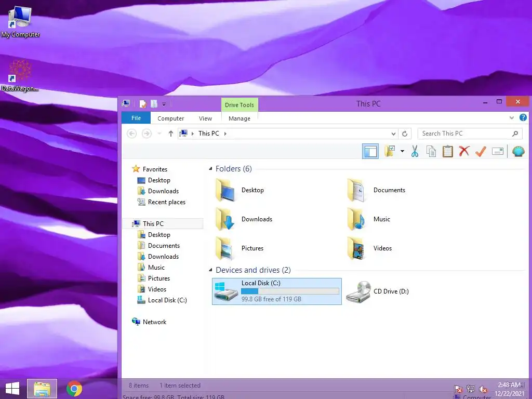The height and width of the screenshot is (399, 532).
Task: Open the DataWagon desktop shortcut
Action: pyautogui.click(x=20, y=76)
